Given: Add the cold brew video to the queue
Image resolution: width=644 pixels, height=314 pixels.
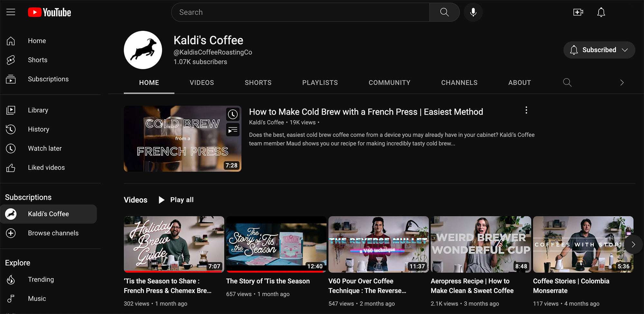Looking at the screenshot, I should coord(233,130).
